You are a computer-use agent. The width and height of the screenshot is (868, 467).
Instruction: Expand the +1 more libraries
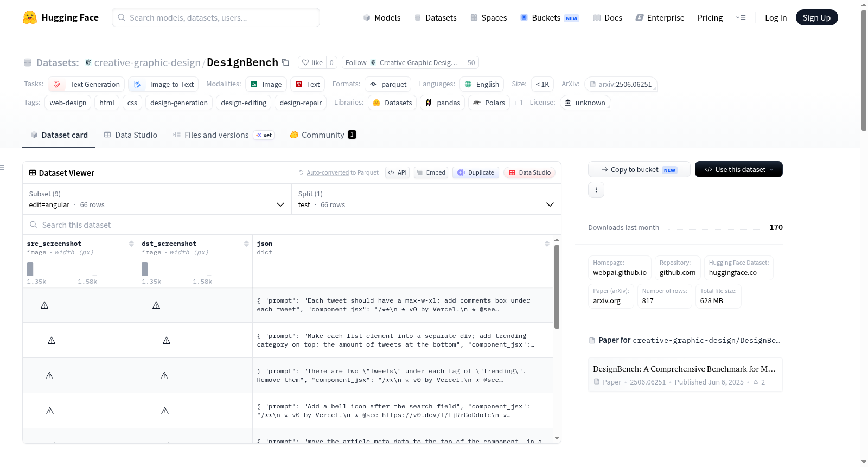(x=519, y=103)
